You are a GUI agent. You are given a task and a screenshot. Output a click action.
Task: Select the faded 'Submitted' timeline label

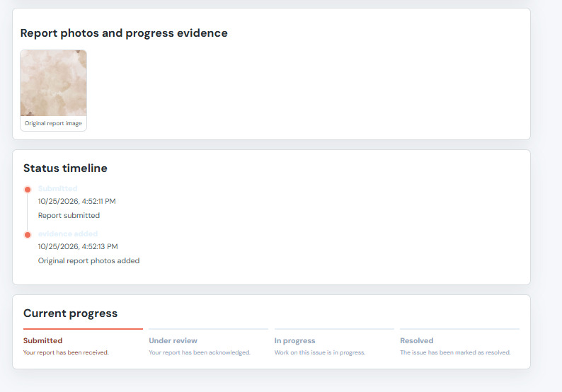click(x=58, y=188)
